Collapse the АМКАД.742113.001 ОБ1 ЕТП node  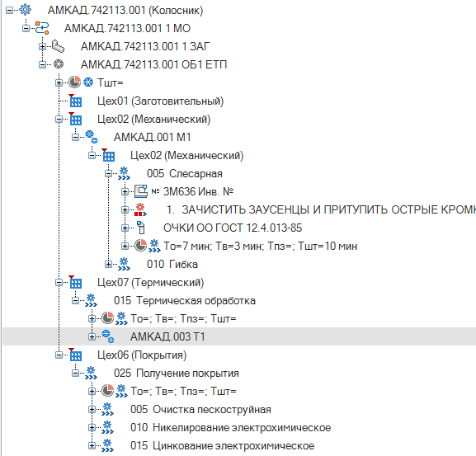pyautogui.click(x=42, y=64)
